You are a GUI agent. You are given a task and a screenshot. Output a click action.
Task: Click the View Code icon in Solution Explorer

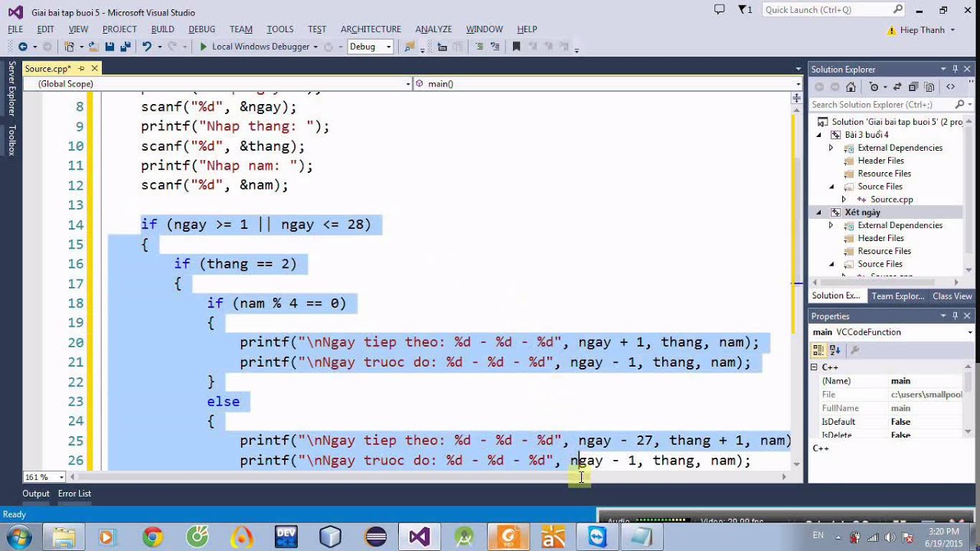(x=950, y=86)
